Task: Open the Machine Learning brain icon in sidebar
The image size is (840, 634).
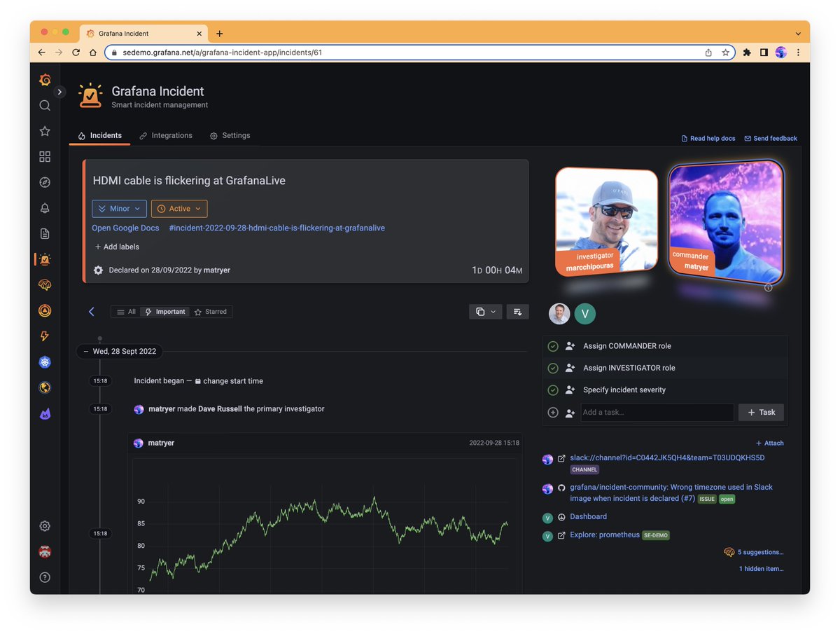Action: (45, 285)
